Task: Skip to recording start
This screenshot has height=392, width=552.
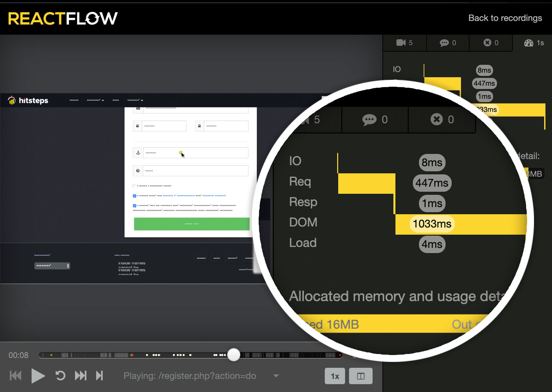Action: pos(15,376)
